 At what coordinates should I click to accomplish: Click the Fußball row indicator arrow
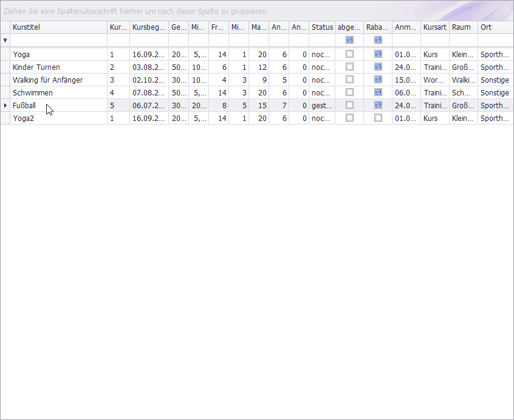(x=5, y=106)
